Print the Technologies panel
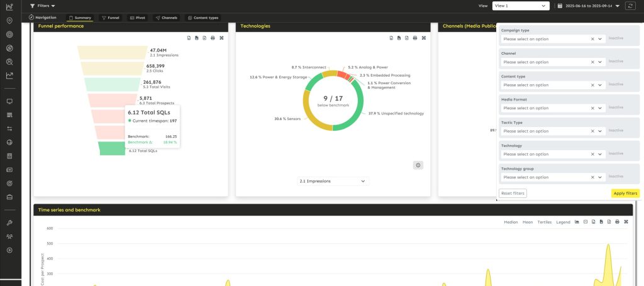The image size is (644, 286). (x=415, y=38)
